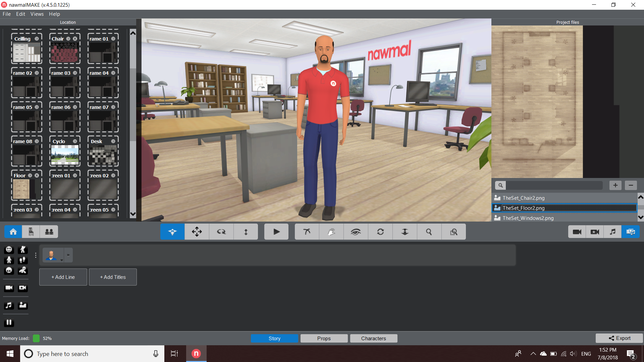Remove the Chair texture with X
This screenshot has width=644, height=362.
point(75,39)
